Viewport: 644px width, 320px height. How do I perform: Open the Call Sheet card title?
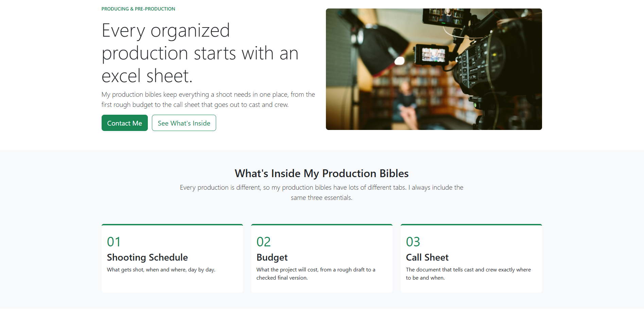[x=427, y=257]
